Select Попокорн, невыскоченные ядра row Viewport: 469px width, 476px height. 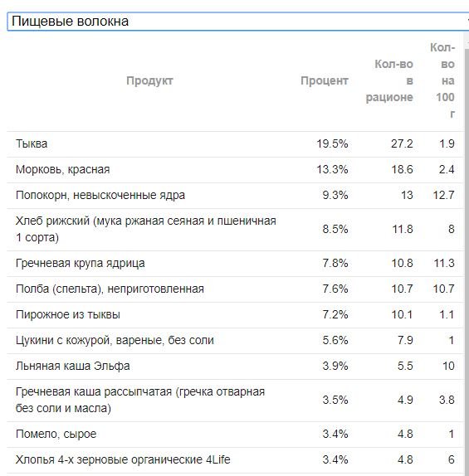tap(235, 196)
